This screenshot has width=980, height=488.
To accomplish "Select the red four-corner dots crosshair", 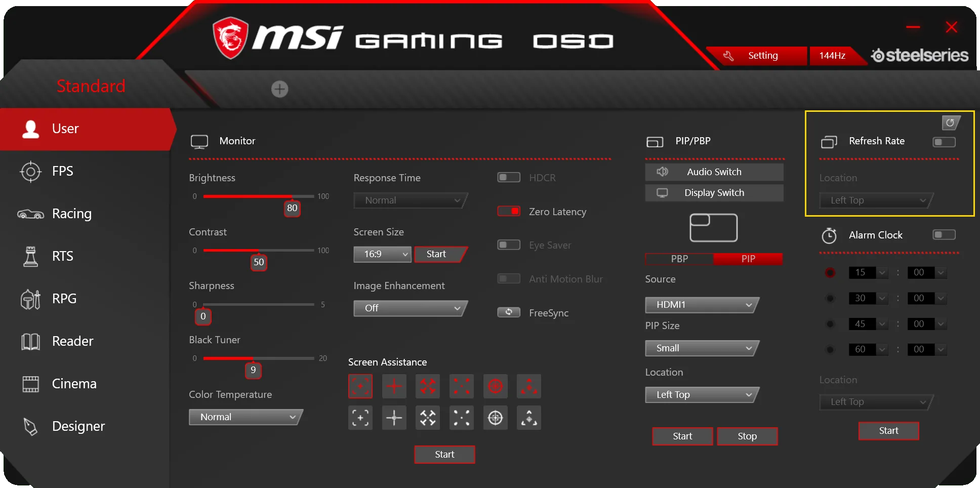I will [x=462, y=387].
